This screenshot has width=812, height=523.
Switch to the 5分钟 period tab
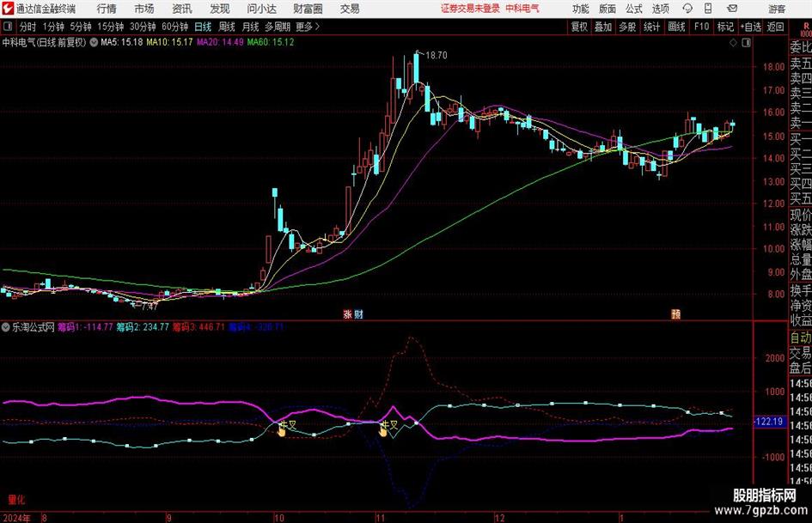point(81,27)
